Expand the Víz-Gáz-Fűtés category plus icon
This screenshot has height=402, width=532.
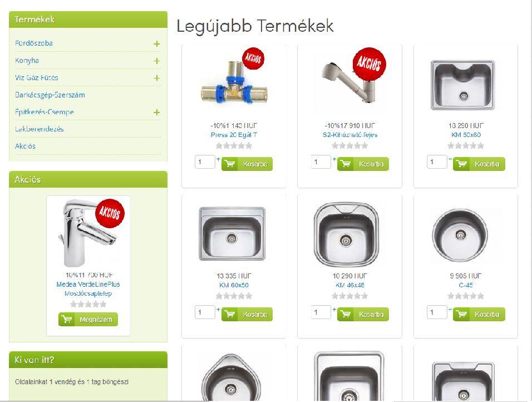click(156, 78)
